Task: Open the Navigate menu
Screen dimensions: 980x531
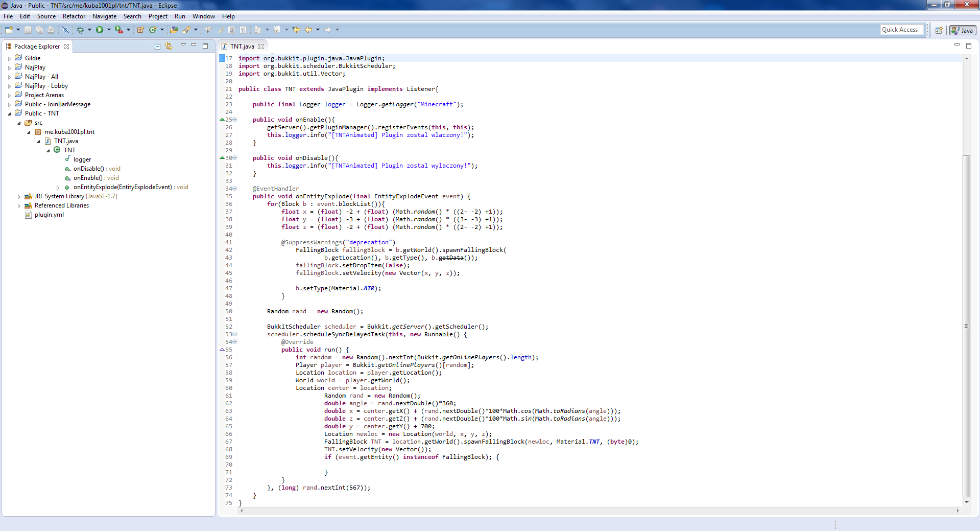Action: pyautogui.click(x=104, y=16)
